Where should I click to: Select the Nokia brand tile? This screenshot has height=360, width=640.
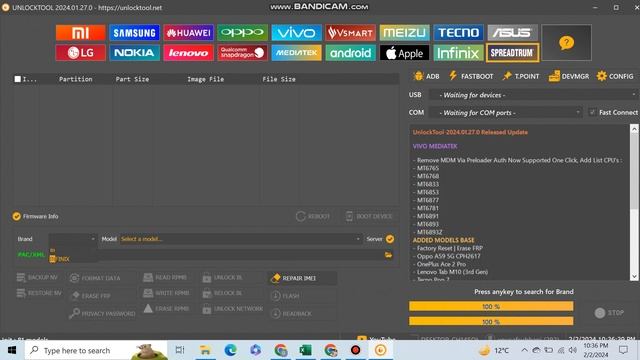coord(134,53)
